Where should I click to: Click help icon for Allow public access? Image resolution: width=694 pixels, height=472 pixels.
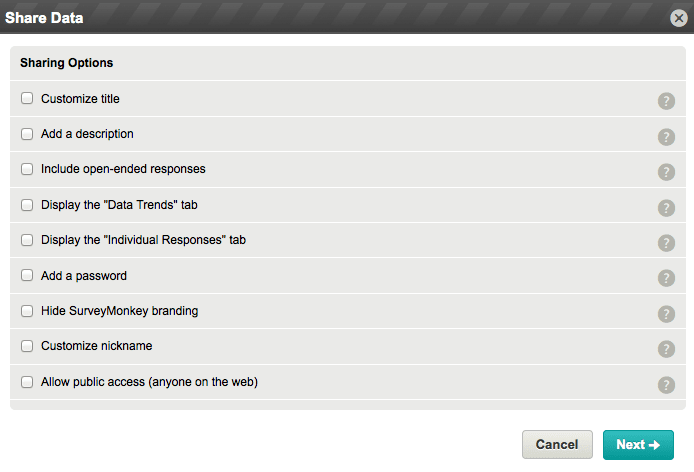(666, 385)
